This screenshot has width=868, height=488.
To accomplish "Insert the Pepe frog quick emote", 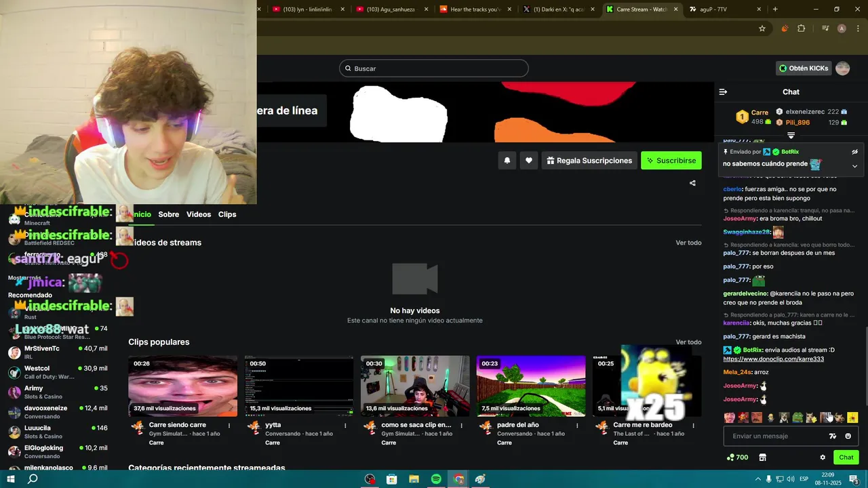I will pyautogui.click(x=798, y=418).
